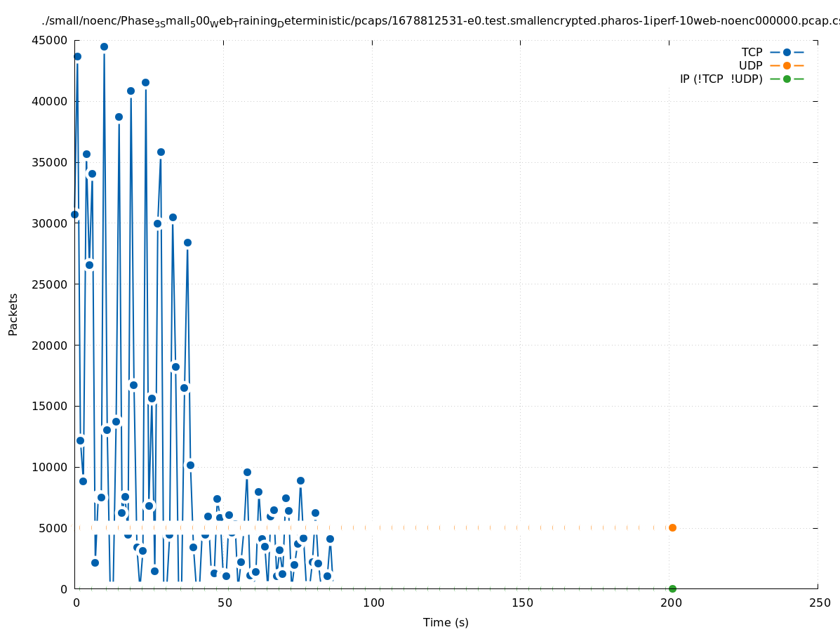Click the highest TCP peak point near 44500
840x632 pixels.
click(x=104, y=47)
